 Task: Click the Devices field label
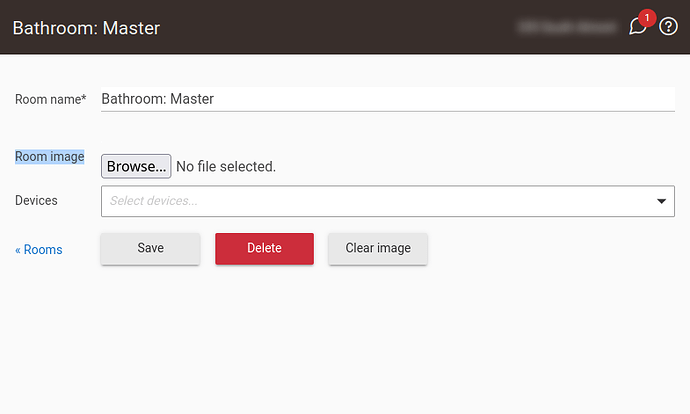36,201
